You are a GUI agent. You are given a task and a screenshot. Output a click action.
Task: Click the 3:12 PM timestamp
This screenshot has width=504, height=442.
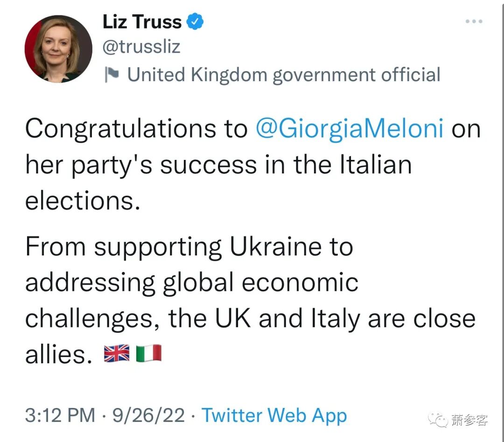[x=60, y=415]
